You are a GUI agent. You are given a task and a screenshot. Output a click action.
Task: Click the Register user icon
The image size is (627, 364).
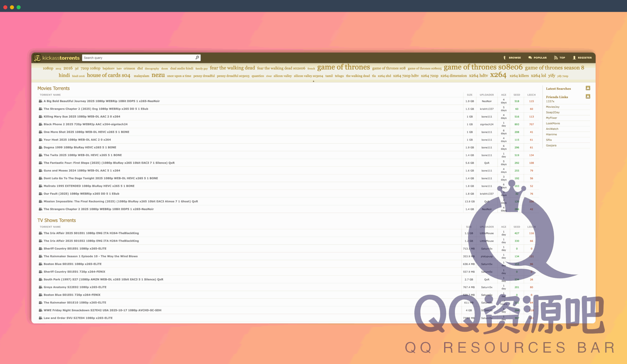pos(574,58)
